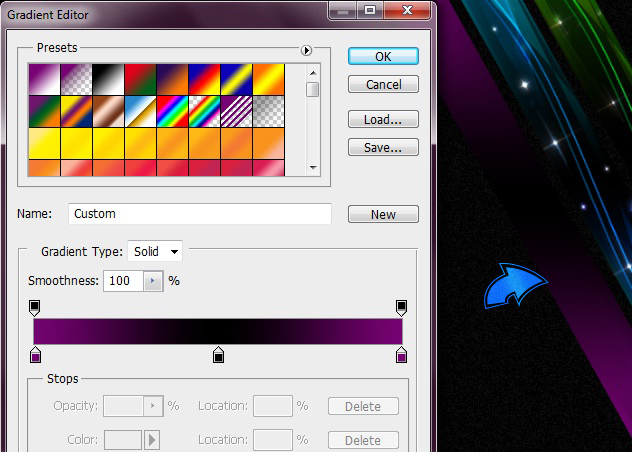The height and width of the screenshot is (452, 632).
Task: Click the gradient Name text field
Action: (x=200, y=214)
